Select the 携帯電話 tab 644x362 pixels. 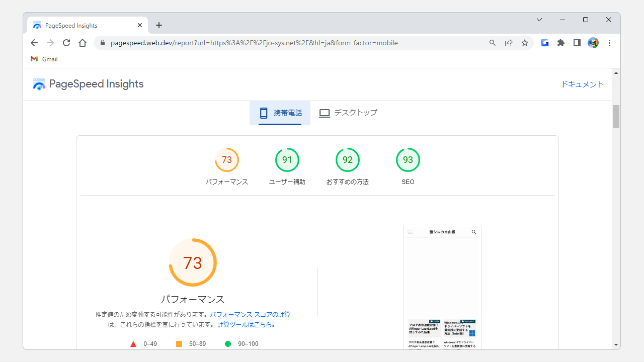(x=280, y=113)
